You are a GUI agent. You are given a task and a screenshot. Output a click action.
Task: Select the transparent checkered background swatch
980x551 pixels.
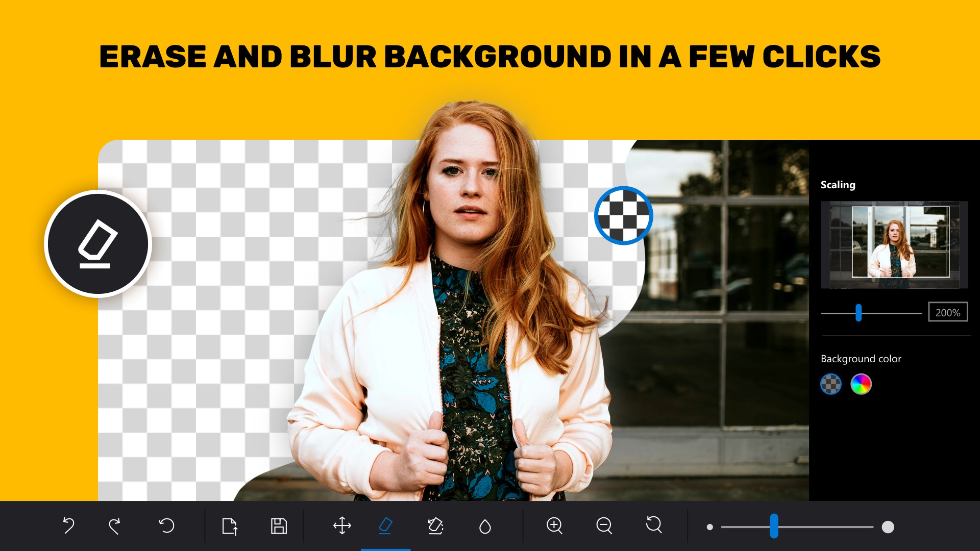831,384
